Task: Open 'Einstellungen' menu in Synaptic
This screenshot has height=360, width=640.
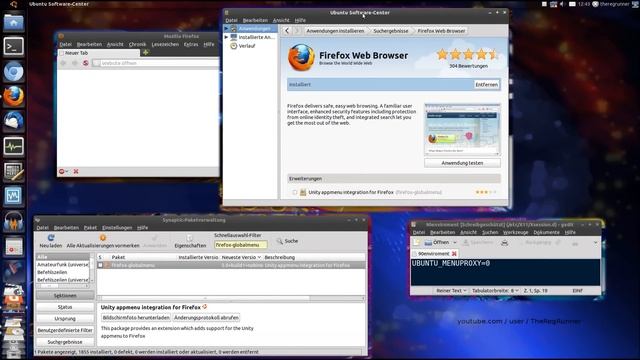Action: point(117,228)
